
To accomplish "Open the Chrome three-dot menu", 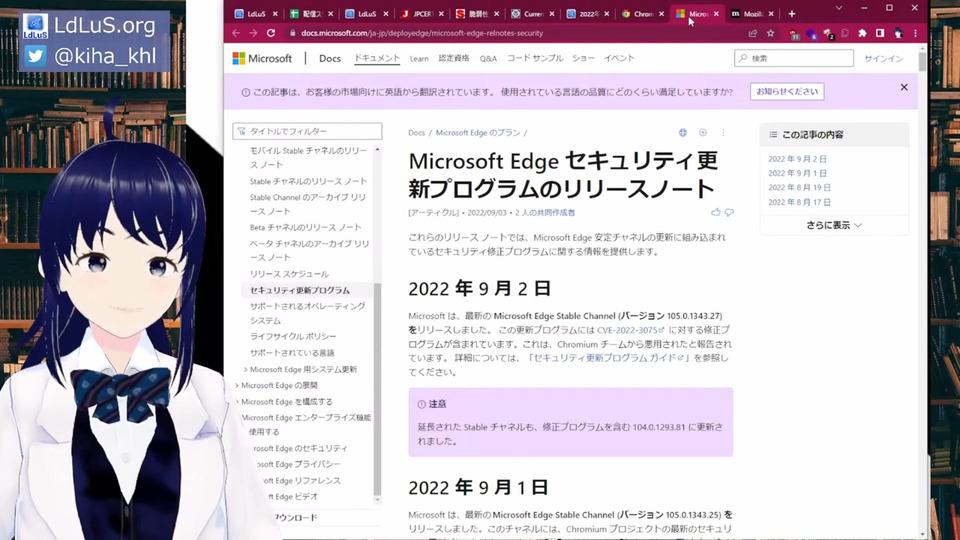I will pos(915,33).
